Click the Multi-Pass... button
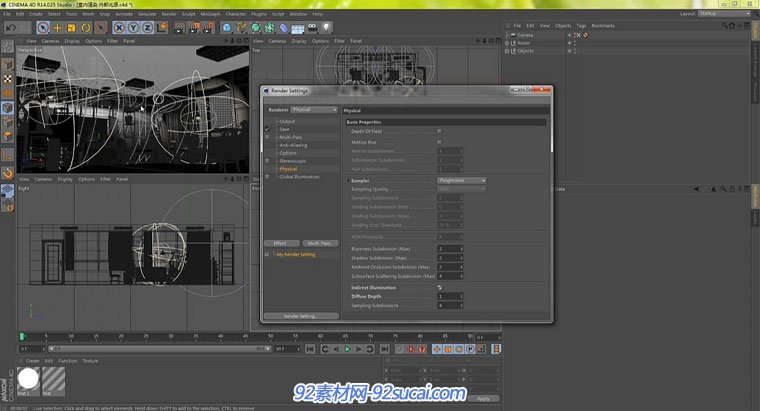Viewport: 760px width, 411px height. tap(320, 243)
